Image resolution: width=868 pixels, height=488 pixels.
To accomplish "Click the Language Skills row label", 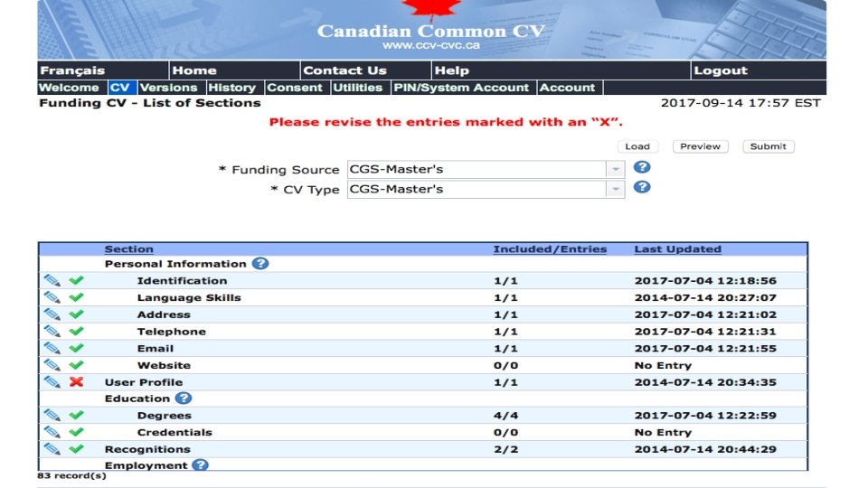I will click(189, 297).
